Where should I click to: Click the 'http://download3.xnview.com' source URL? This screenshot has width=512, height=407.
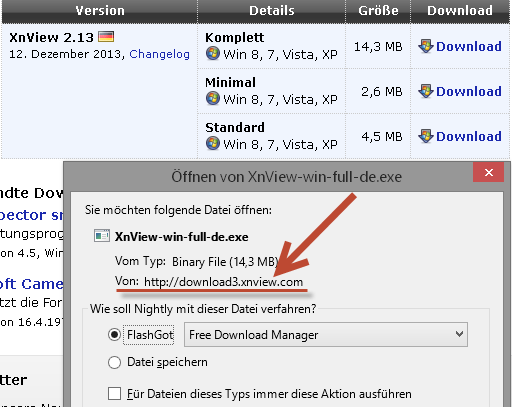click(223, 282)
